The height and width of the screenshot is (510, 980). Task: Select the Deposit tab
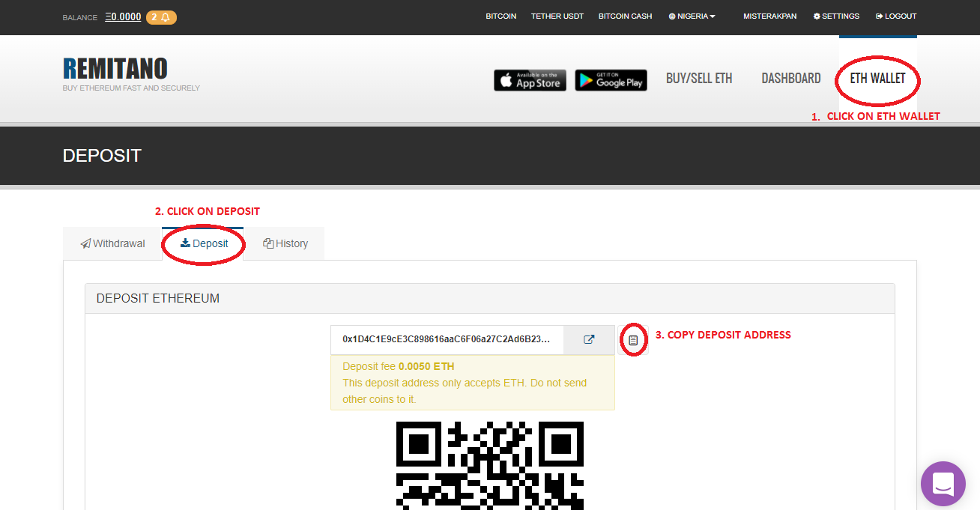[204, 243]
